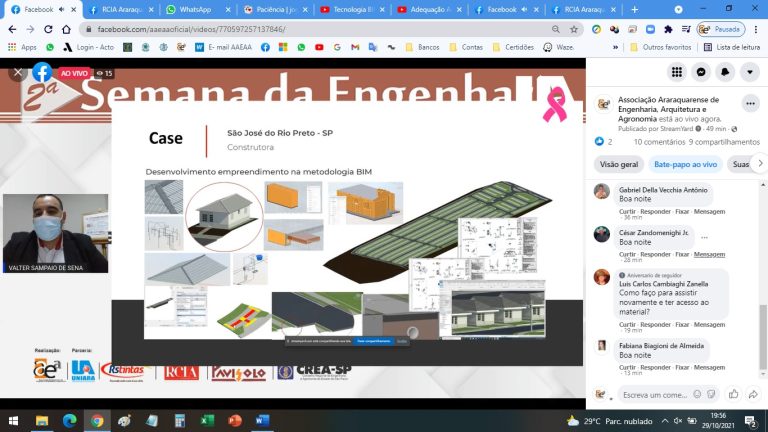Switch to the Visão geral tab
Screen dimensions: 768x432
click(x=619, y=164)
